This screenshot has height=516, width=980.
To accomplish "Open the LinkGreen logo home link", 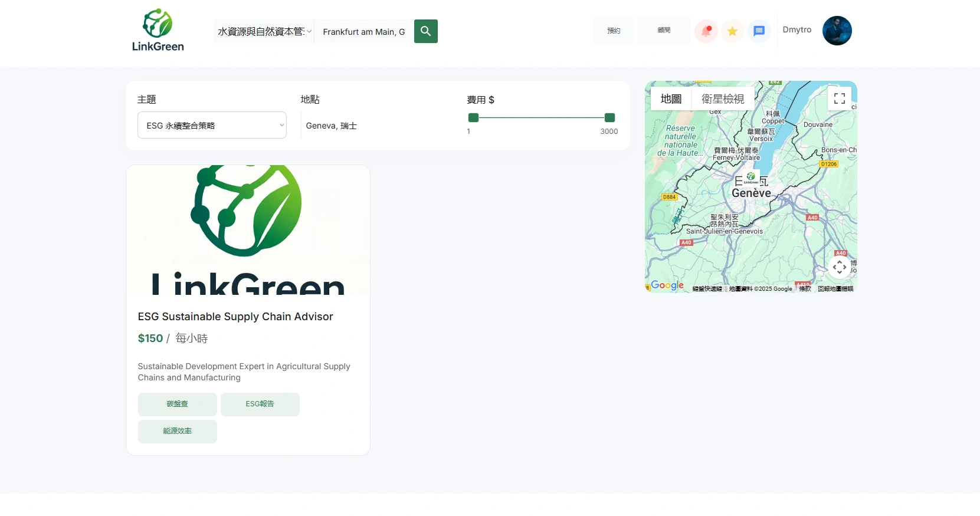I will (x=158, y=30).
